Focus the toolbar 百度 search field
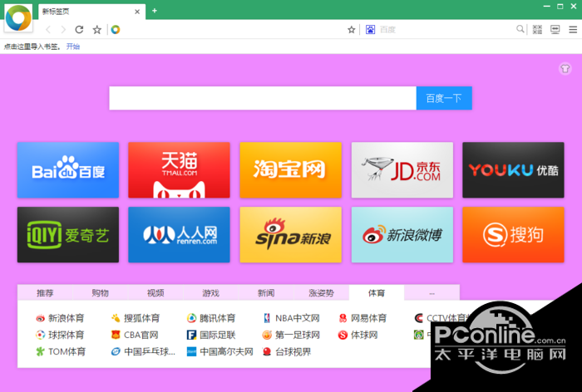The height and width of the screenshot is (392, 582). click(446, 30)
